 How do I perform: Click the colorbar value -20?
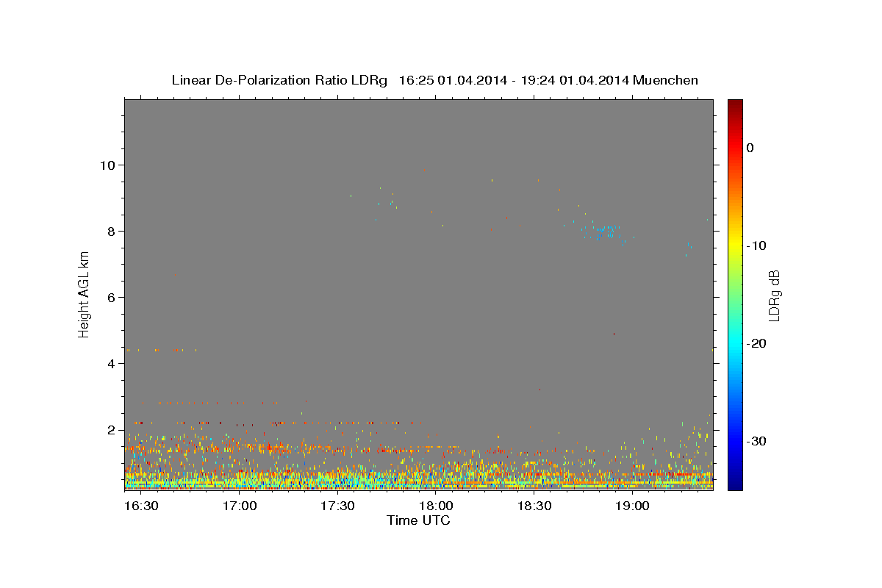tap(757, 343)
